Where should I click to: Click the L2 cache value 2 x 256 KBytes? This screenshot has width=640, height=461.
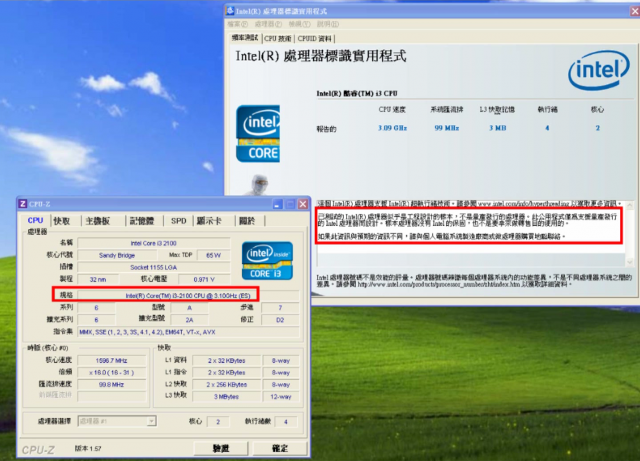pyautogui.click(x=226, y=385)
